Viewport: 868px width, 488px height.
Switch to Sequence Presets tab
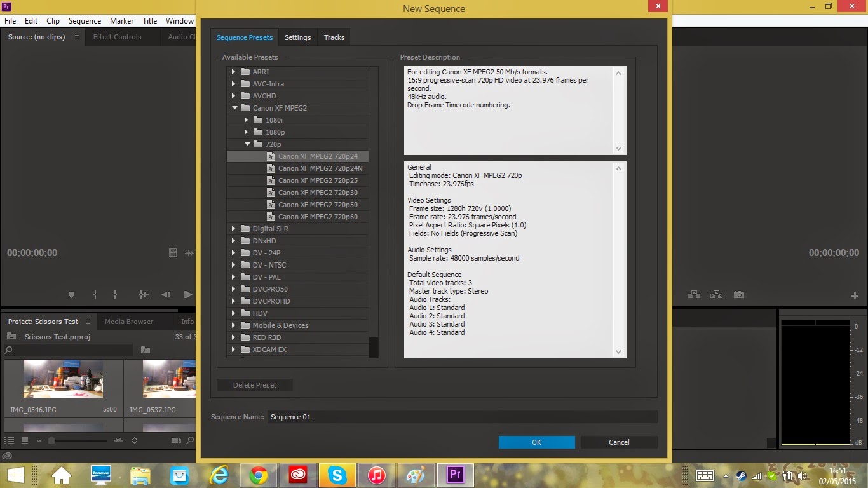[245, 37]
